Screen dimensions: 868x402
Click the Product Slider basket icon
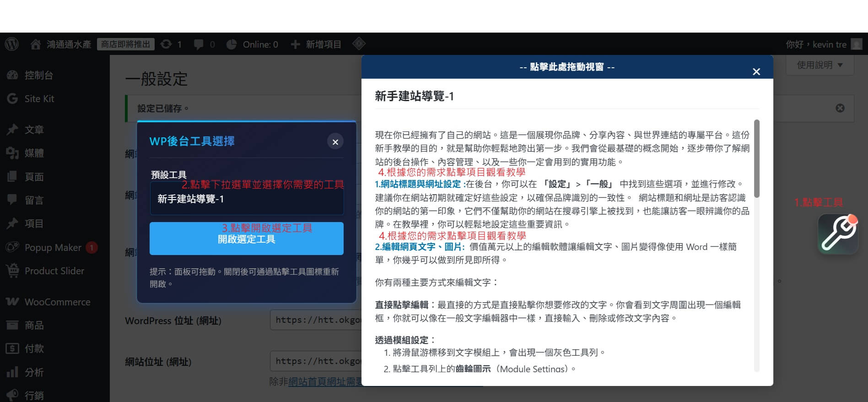click(12, 271)
